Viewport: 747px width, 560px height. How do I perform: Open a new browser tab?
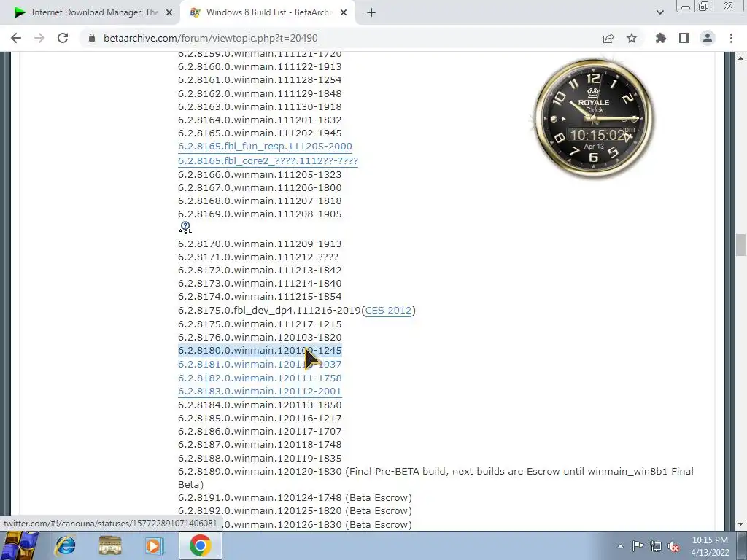click(371, 13)
